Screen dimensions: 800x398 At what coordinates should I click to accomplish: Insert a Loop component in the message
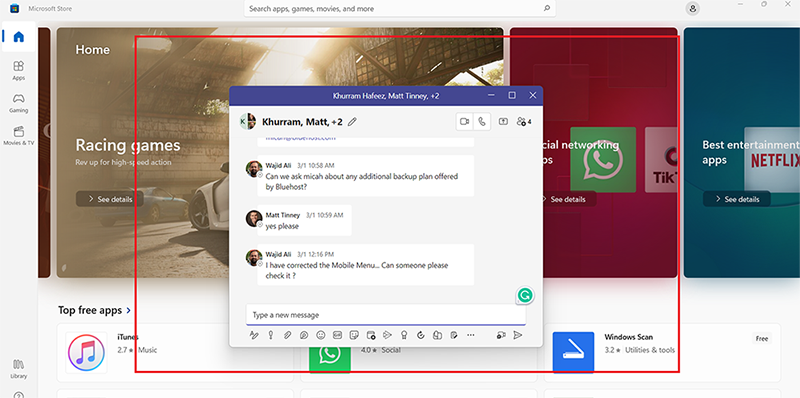tap(304, 335)
